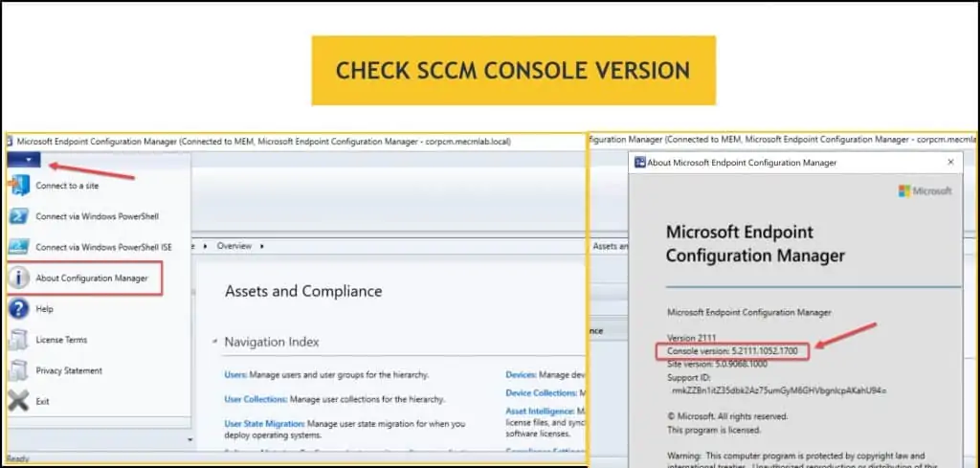Image resolution: width=980 pixels, height=468 pixels.
Task: Click the Version 2111 text
Action: [x=691, y=338]
